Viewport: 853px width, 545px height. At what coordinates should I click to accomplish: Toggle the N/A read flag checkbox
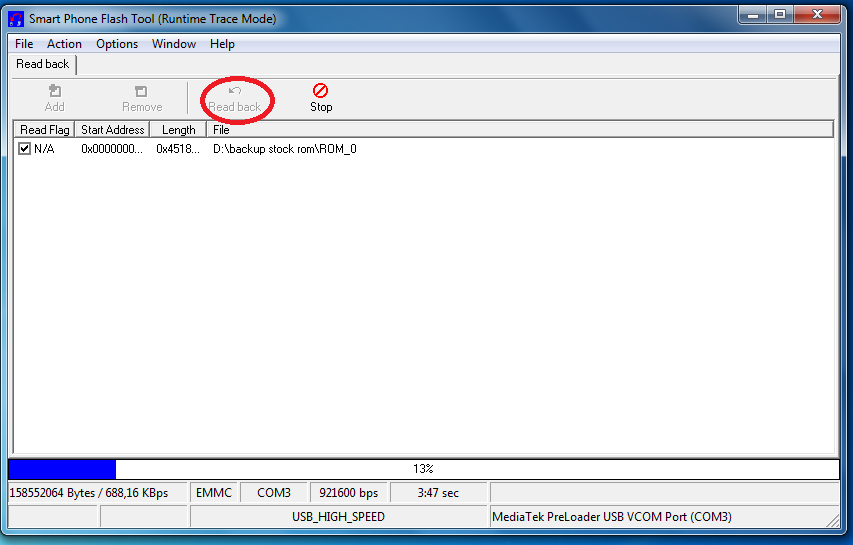pos(24,148)
